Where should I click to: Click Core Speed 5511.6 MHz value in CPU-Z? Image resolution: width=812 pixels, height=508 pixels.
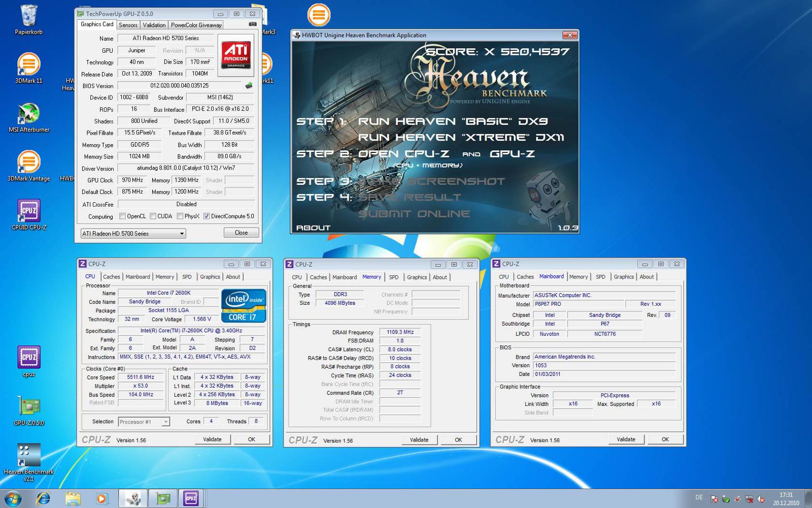pos(141,377)
